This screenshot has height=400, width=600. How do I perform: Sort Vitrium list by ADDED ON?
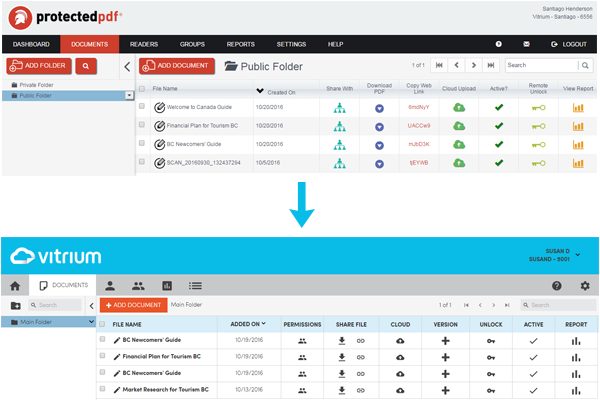point(248,324)
